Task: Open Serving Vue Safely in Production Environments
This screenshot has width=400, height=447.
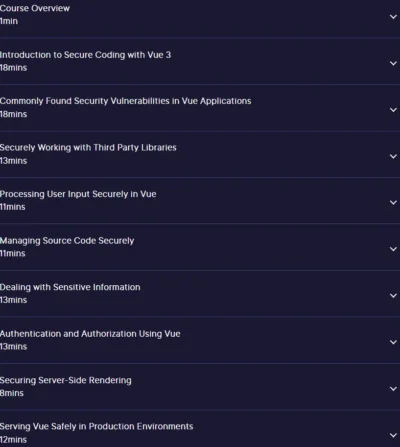Action: [x=97, y=426]
